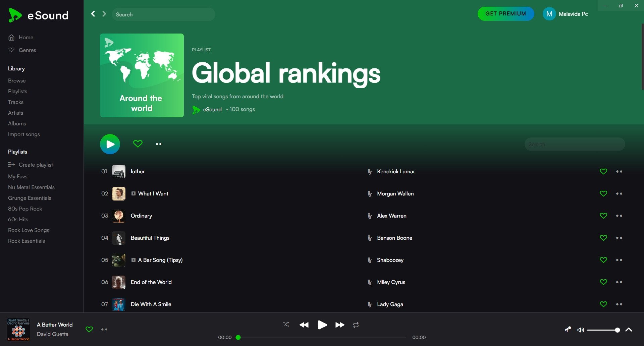644x346 pixels.
Task: Click the top Search field
Action: point(163,14)
